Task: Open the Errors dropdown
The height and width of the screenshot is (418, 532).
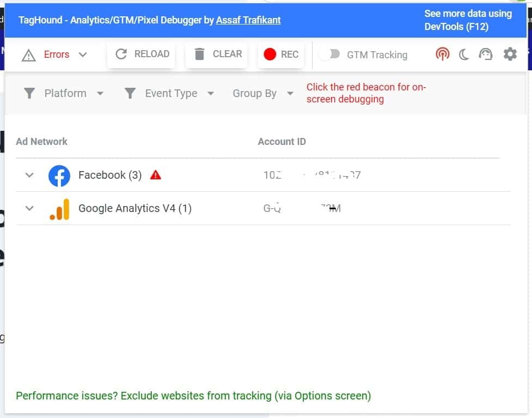Action: pos(82,54)
